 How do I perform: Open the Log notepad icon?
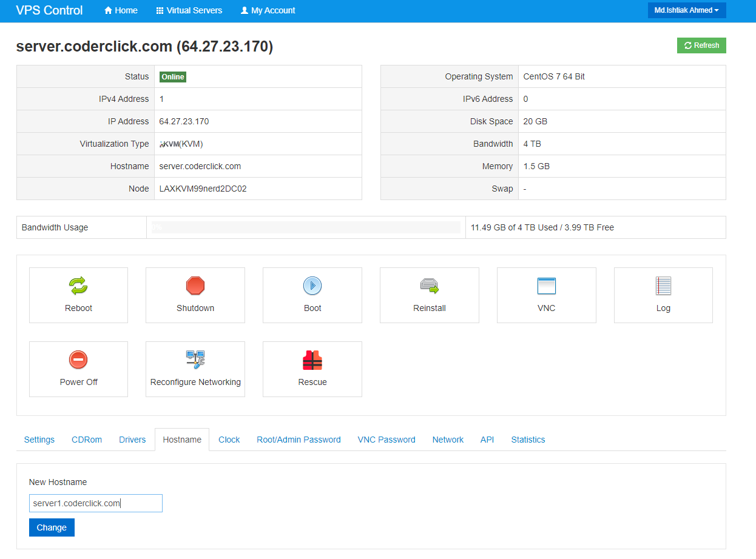point(663,286)
